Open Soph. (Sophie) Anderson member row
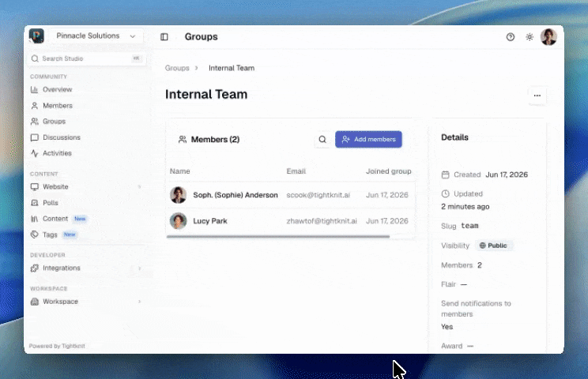This screenshot has height=379, width=588. (291, 195)
